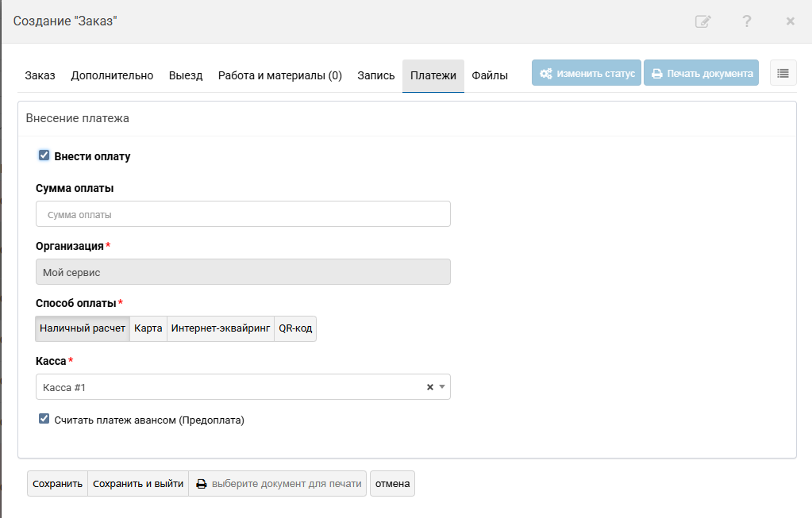This screenshot has height=518, width=812.
Task: Uncheck the Внести оплату checkbox
Action: (44, 155)
